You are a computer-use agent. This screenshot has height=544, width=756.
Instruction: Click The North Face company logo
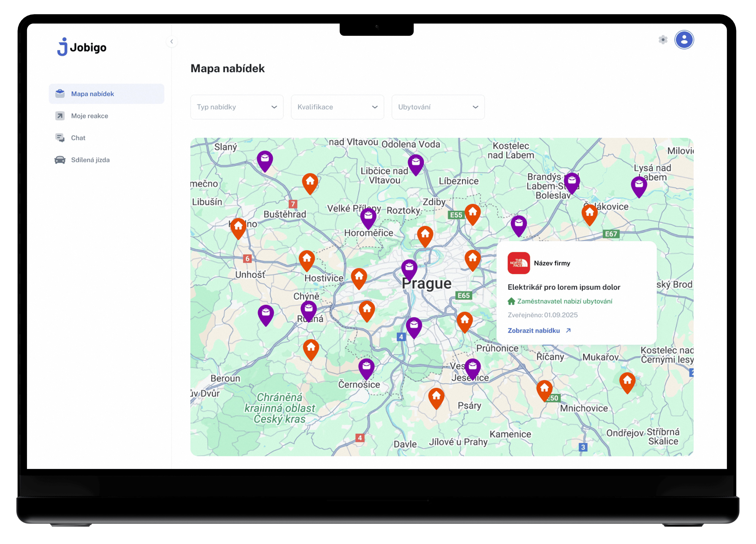tap(518, 263)
